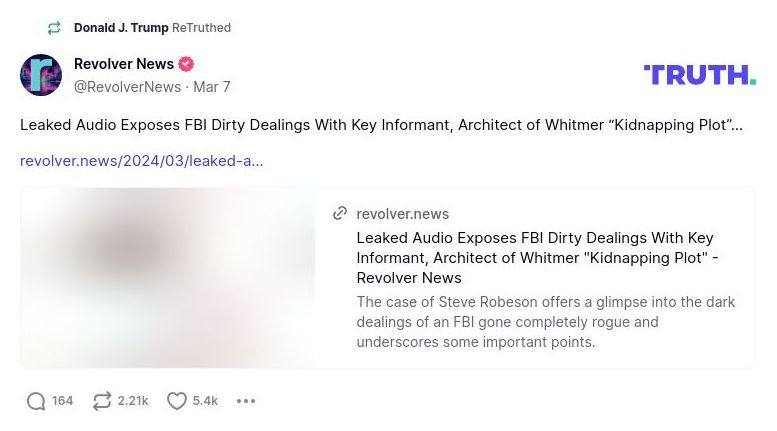Click the Revolver News avatar
The image size is (777, 431).
coord(41,75)
